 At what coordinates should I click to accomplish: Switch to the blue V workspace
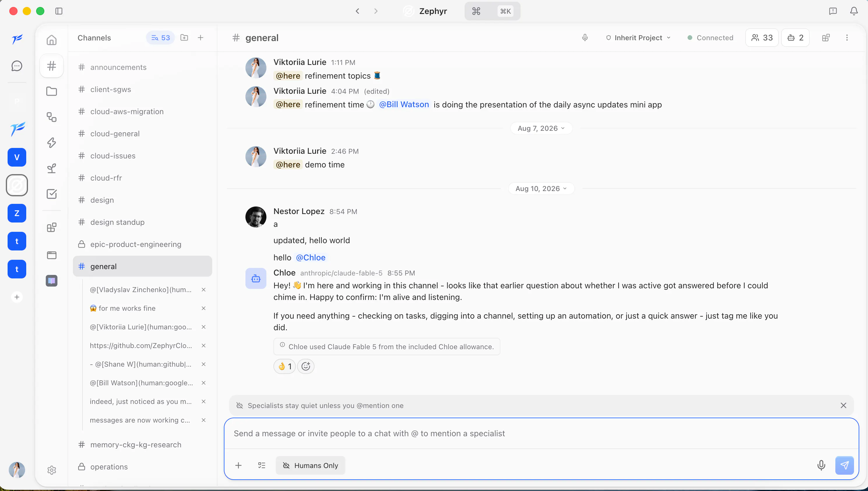tap(17, 157)
